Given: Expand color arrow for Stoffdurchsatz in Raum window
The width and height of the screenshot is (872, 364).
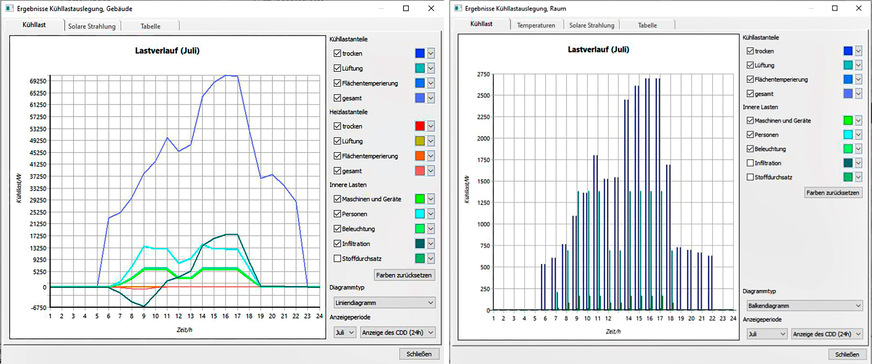Looking at the screenshot, I should click(x=858, y=178).
